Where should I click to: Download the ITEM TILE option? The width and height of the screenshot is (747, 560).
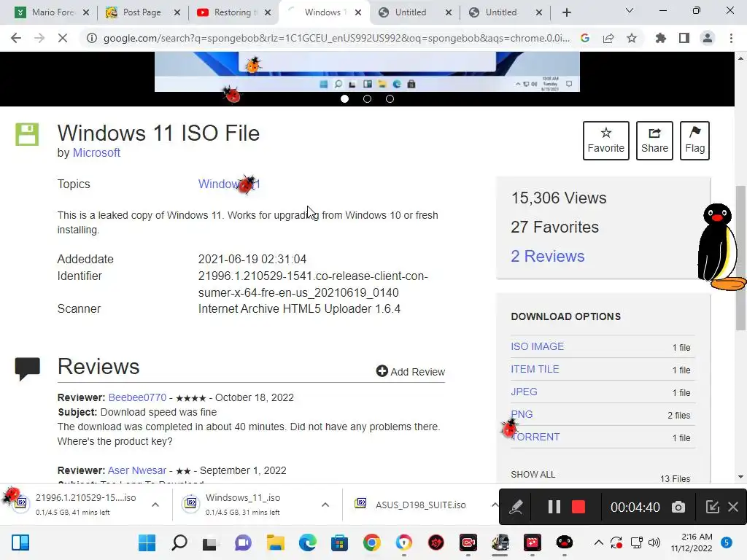coord(535,369)
